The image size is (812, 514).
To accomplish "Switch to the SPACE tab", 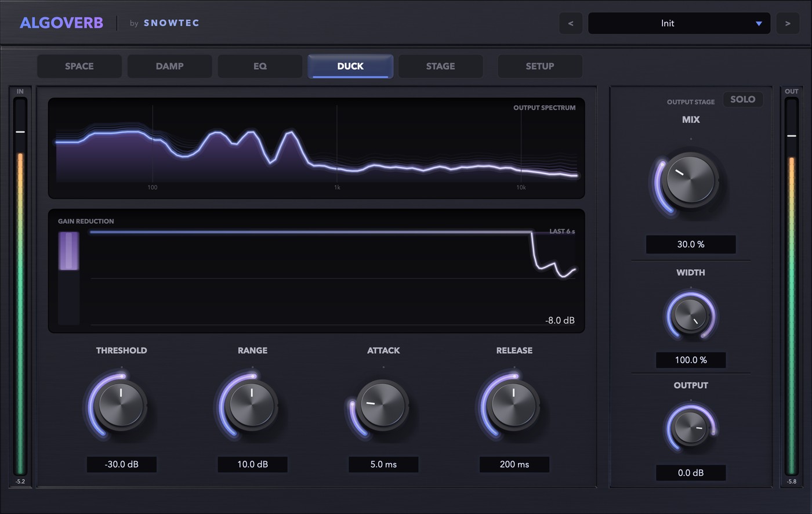I will tap(79, 66).
